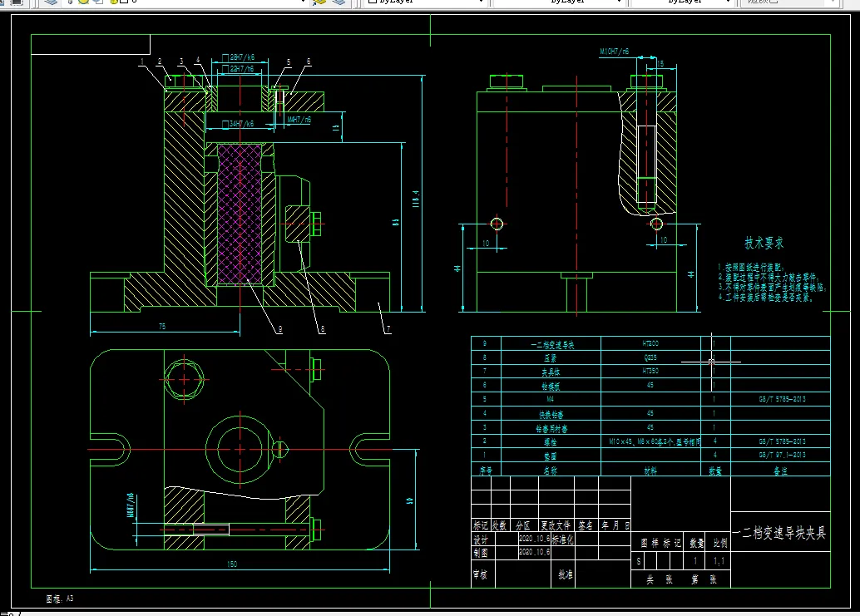Pick the magenta cross-hatched workpiece section
This screenshot has width=860, height=616.
click(x=240, y=214)
